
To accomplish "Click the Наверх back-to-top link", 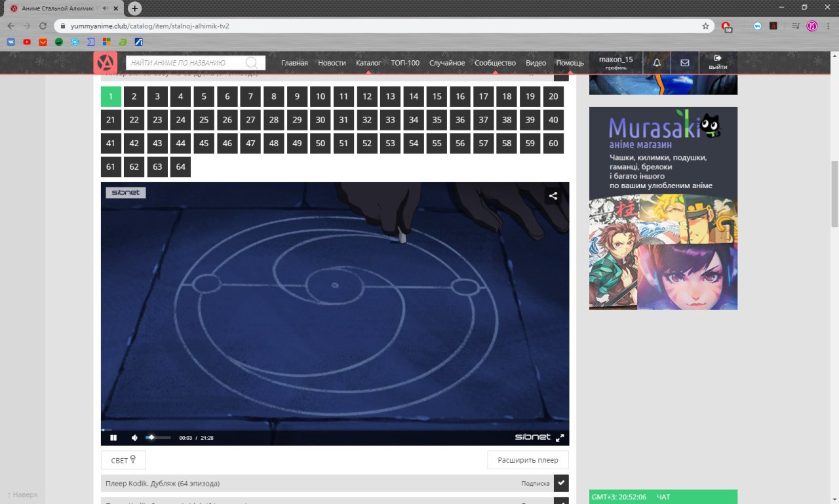I will [x=22, y=495].
